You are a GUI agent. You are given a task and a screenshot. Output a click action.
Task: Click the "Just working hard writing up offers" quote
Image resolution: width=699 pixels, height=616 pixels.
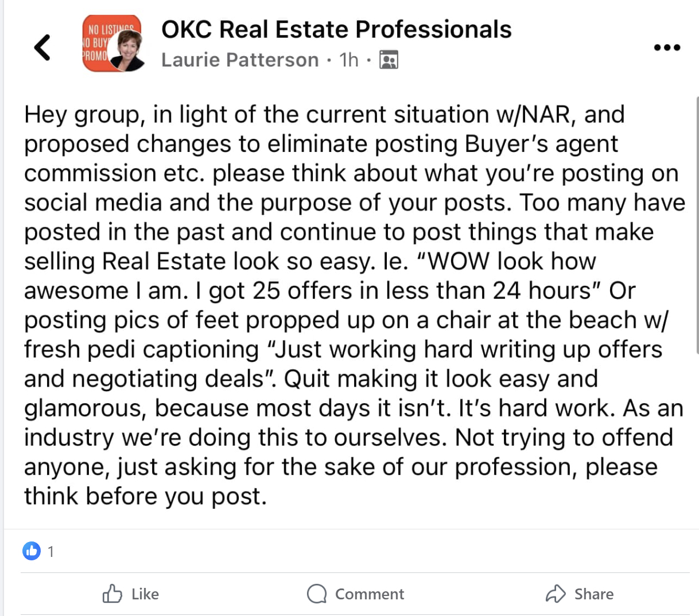tap(469, 349)
